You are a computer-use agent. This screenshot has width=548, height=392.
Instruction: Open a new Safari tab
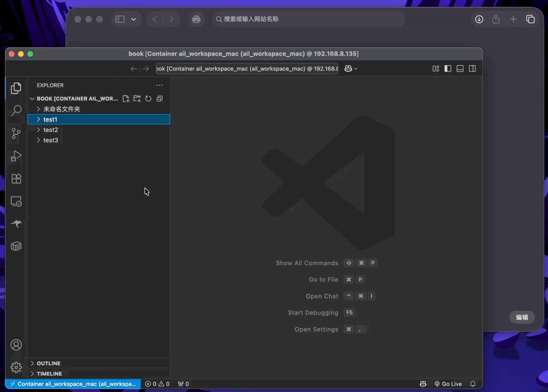click(513, 19)
